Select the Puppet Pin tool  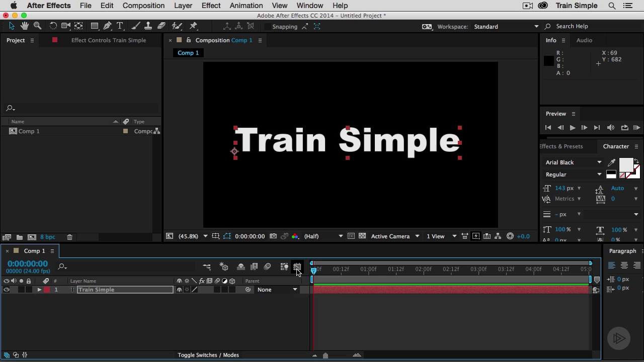193,26
